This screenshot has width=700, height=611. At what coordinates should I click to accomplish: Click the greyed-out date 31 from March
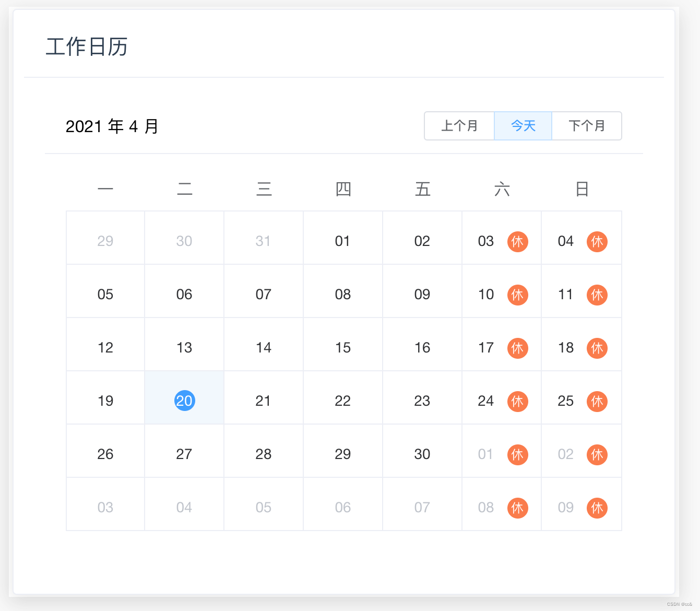[264, 241]
